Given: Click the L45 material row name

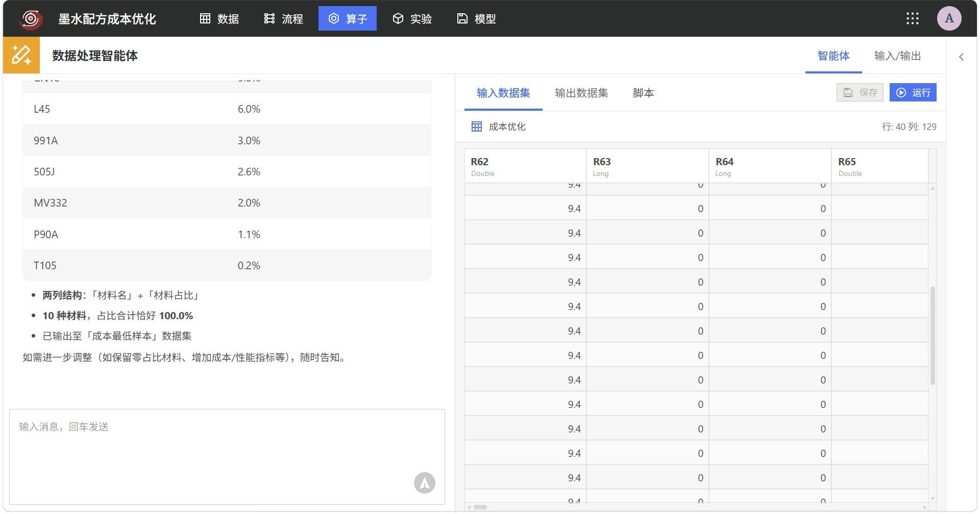Looking at the screenshot, I should (42, 109).
